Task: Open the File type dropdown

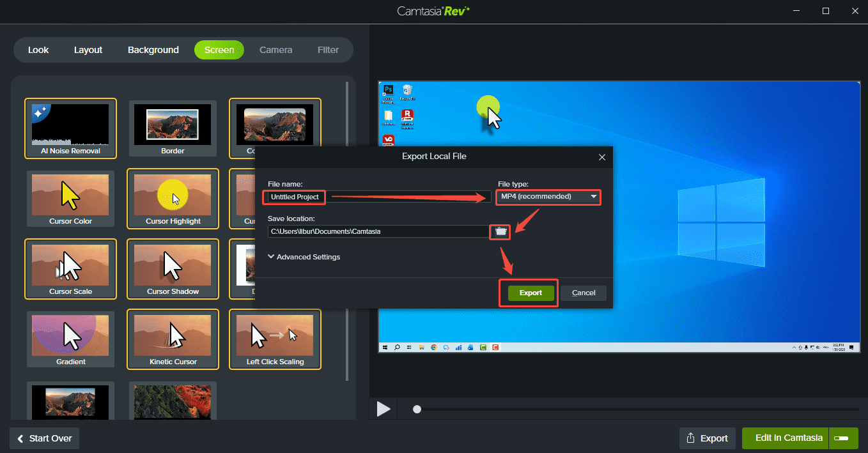Action: 548,197
